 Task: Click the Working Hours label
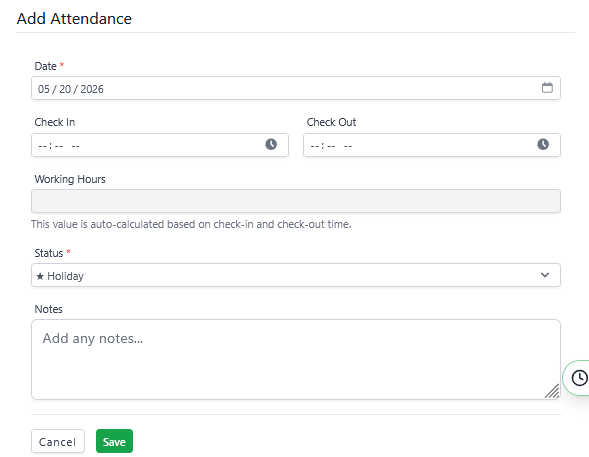click(70, 179)
